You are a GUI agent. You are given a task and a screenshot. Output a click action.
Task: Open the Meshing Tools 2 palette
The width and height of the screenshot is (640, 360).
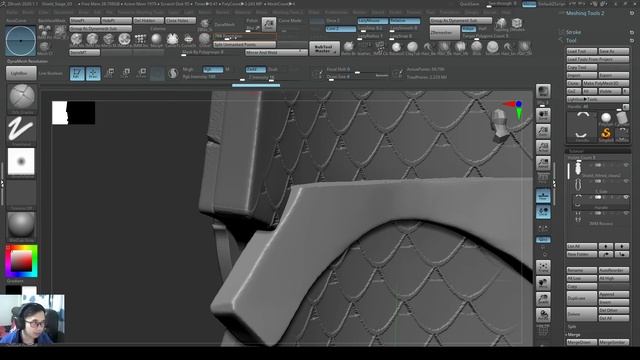click(585, 13)
